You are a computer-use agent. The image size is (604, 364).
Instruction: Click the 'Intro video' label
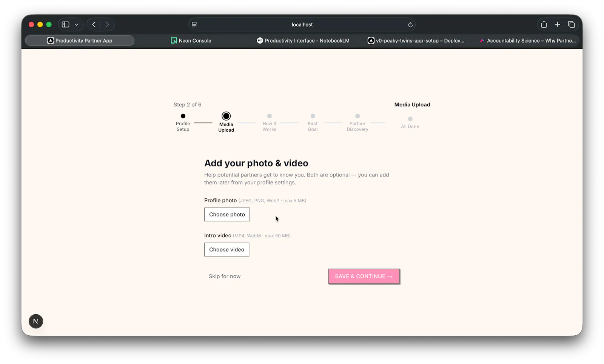pyautogui.click(x=218, y=236)
